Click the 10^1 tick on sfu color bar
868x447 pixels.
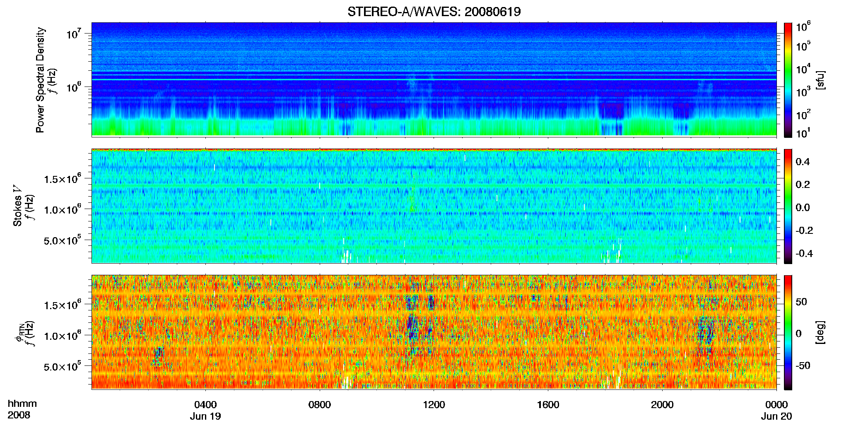(x=803, y=133)
